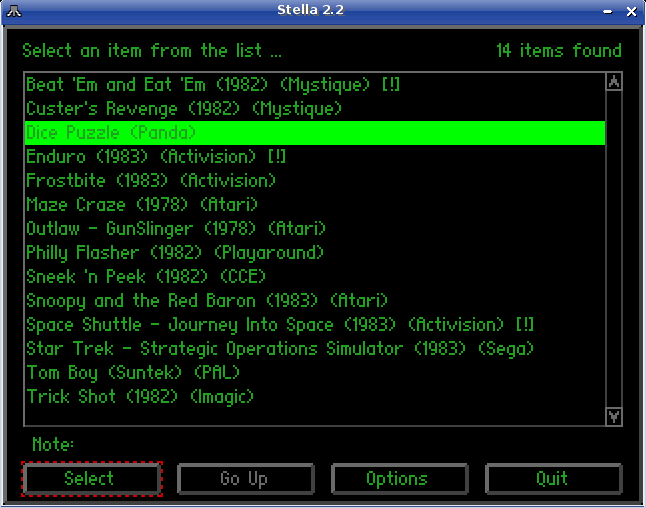646x508 pixels.
Task: Select Trick Shot (1982) (Imagic)
Action: coord(315,396)
